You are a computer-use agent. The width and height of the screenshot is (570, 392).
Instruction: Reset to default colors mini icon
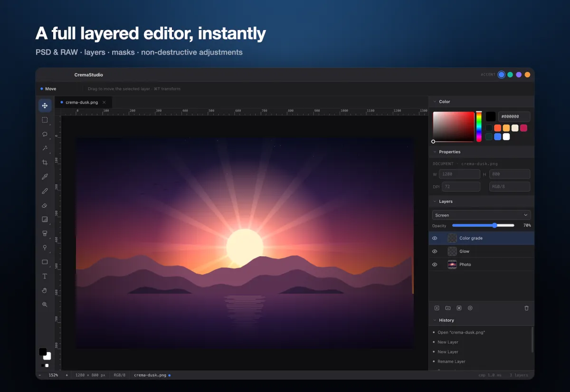click(x=45, y=365)
